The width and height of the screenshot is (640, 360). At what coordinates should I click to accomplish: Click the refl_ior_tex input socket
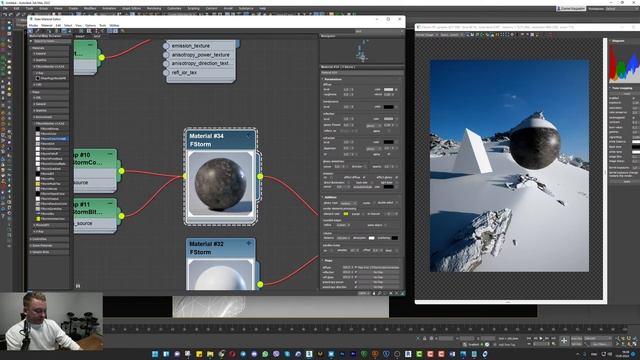166,73
